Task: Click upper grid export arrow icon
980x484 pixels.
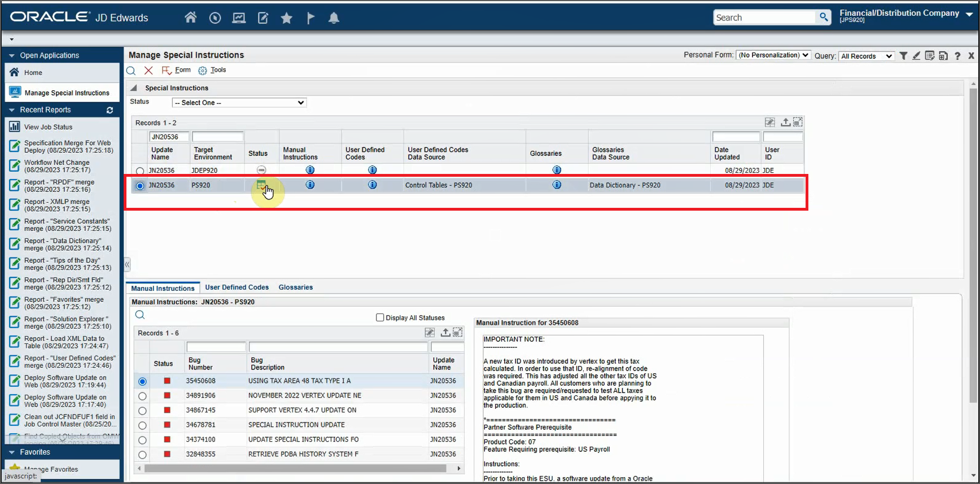Action: click(x=785, y=122)
